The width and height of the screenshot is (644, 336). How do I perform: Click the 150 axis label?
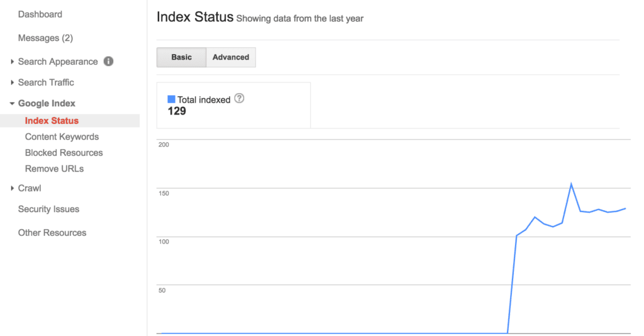(164, 193)
